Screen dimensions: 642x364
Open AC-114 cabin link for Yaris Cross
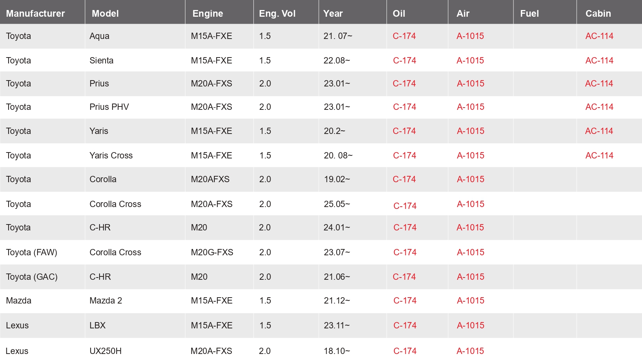coord(599,155)
